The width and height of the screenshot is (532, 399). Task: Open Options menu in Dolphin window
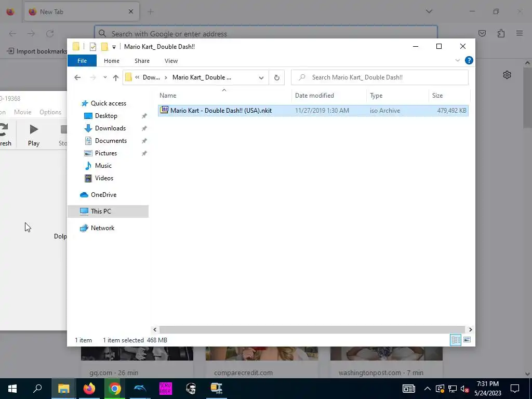click(50, 112)
